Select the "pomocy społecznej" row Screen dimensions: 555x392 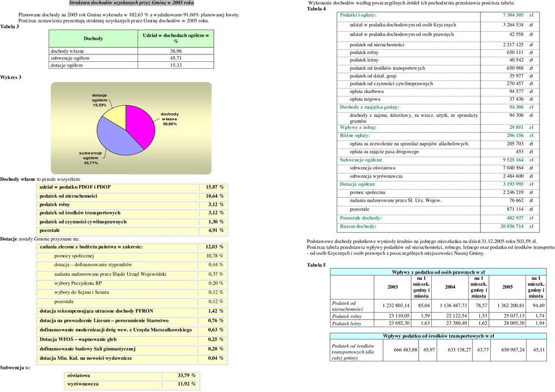point(132,256)
